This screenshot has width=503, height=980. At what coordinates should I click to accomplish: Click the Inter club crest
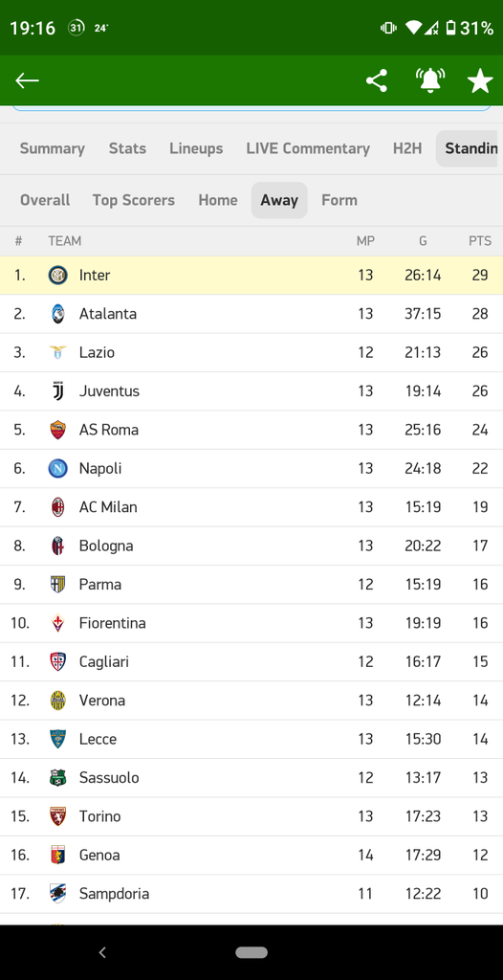[58, 275]
